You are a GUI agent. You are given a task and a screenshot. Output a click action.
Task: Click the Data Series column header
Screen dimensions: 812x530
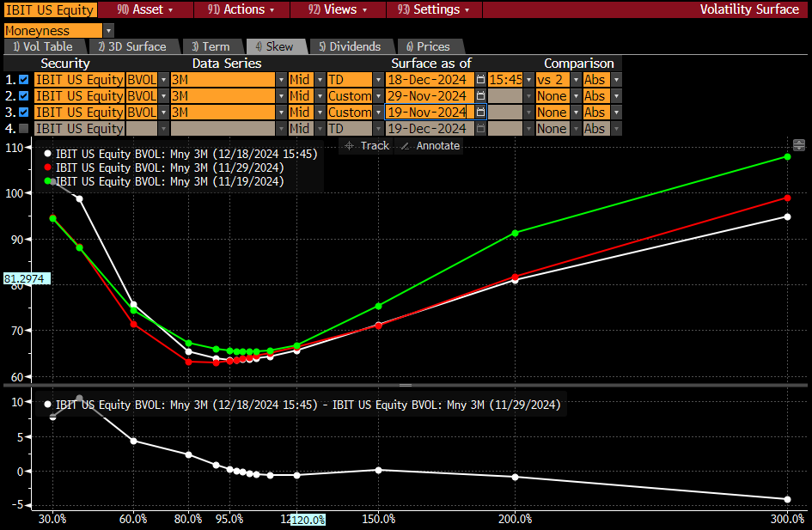227,64
